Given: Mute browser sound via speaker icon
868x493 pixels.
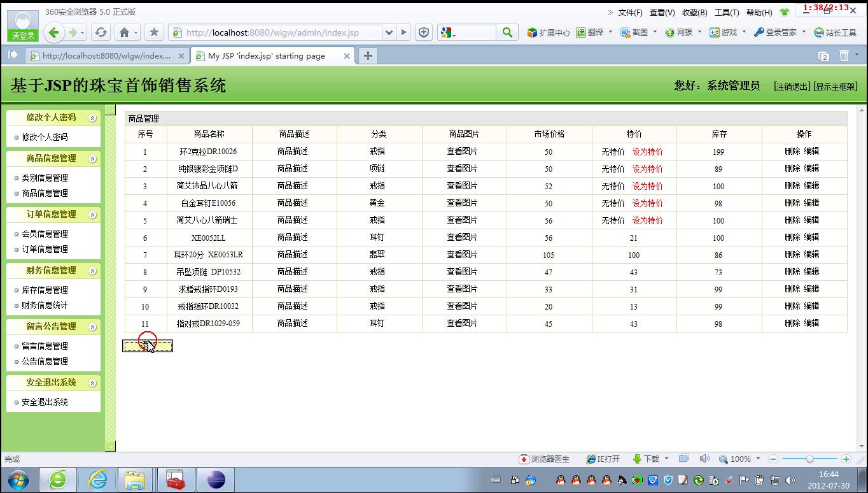Looking at the screenshot, I should tap(704, 459).
